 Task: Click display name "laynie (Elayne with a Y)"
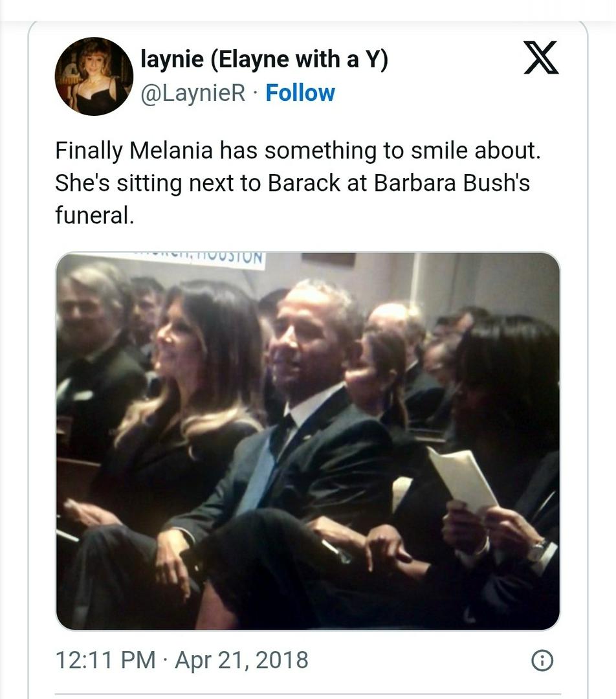pos(264,61)
